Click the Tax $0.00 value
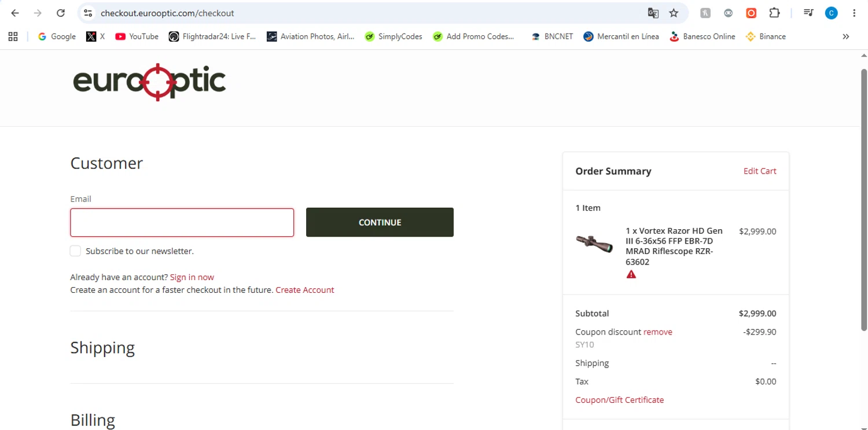868x430 pixels. [x=766, y=381]
